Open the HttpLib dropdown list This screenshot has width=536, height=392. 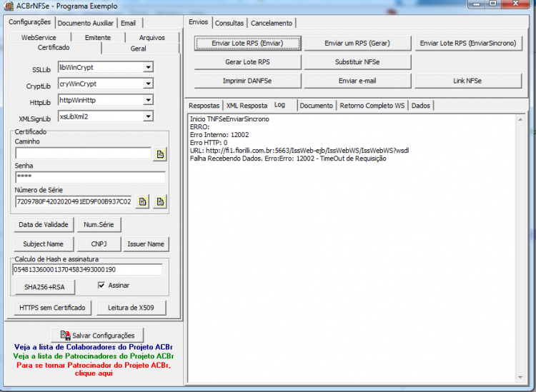click(x=148, y=100)
